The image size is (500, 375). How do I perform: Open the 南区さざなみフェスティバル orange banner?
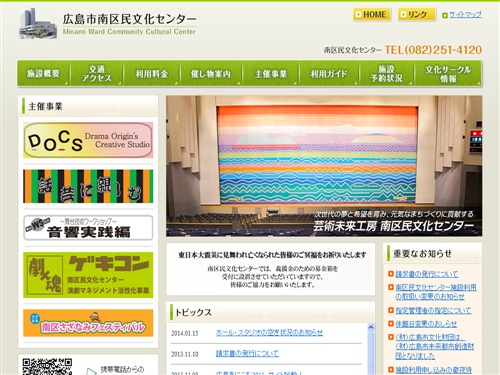click(88, 323)
